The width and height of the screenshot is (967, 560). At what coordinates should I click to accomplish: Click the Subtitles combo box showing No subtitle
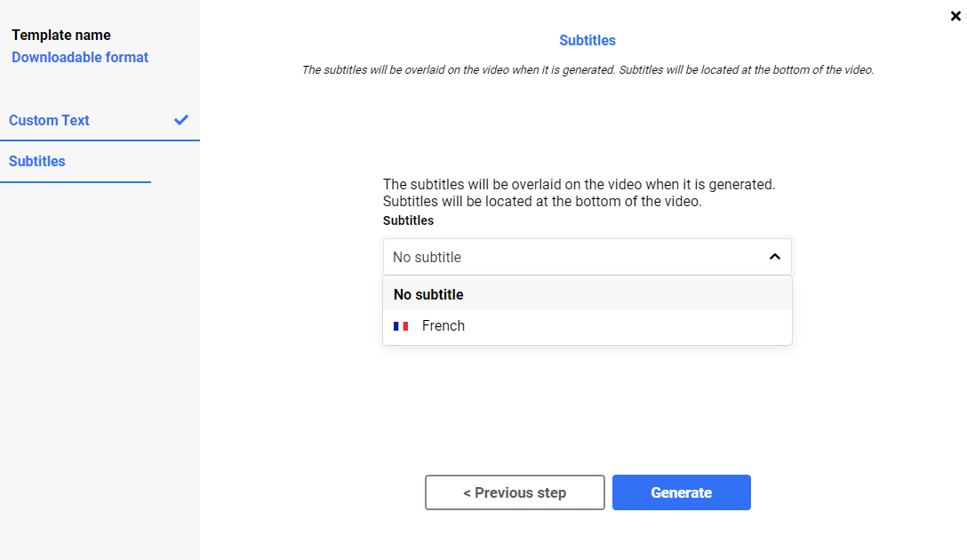pos(587,257)
